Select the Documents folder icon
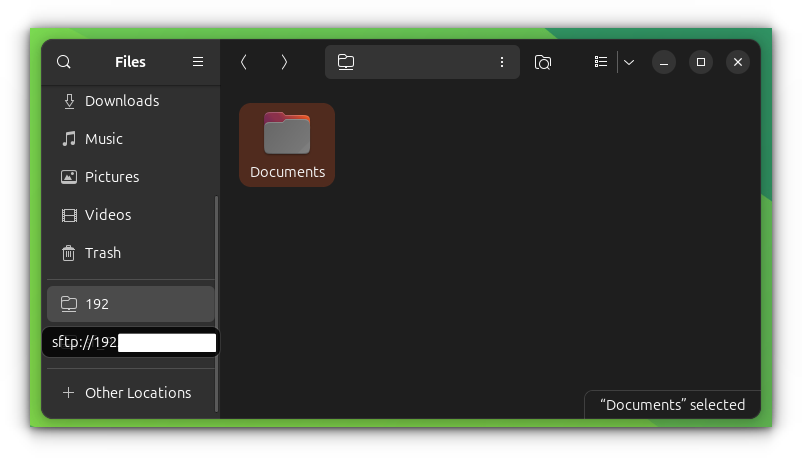 287,134
